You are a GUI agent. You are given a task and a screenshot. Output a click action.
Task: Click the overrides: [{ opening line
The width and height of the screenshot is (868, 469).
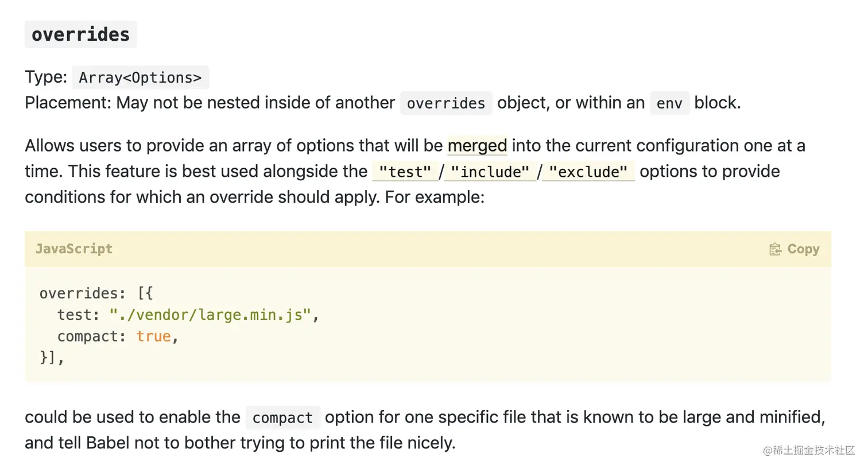(95, 293)
